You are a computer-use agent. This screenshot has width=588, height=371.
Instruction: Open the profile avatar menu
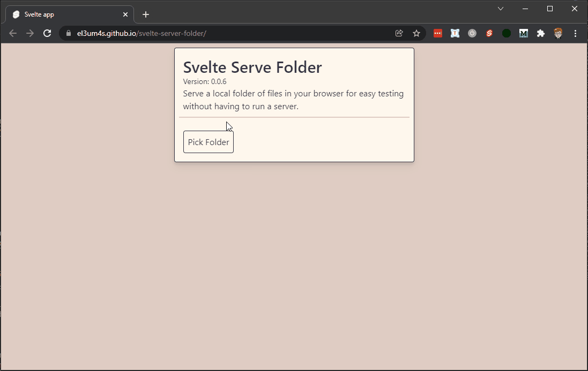point(558,33)
